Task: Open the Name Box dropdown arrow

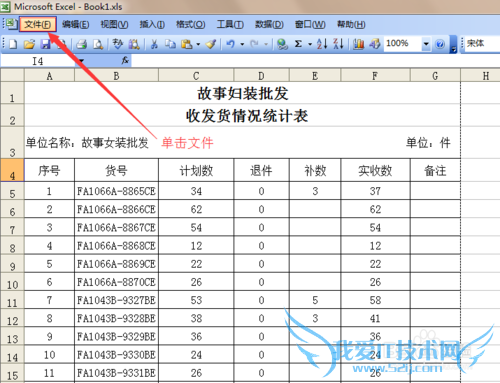Action: [81, 61]
